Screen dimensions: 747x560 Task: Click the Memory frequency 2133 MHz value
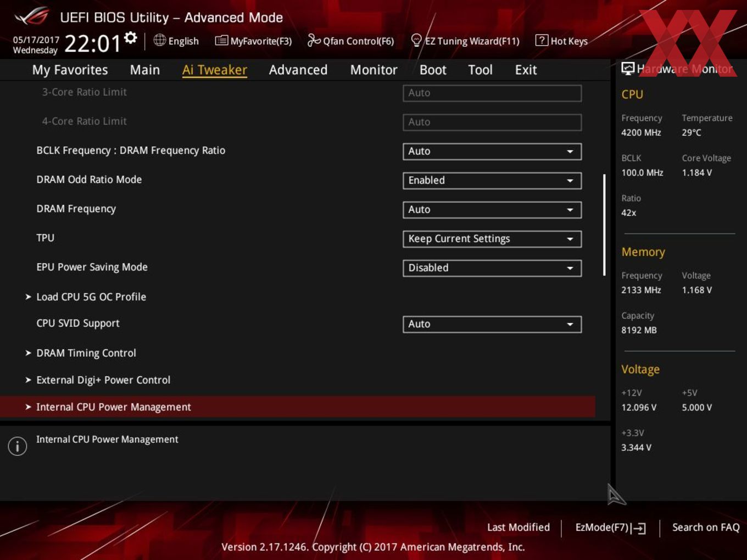click(641, 290)
